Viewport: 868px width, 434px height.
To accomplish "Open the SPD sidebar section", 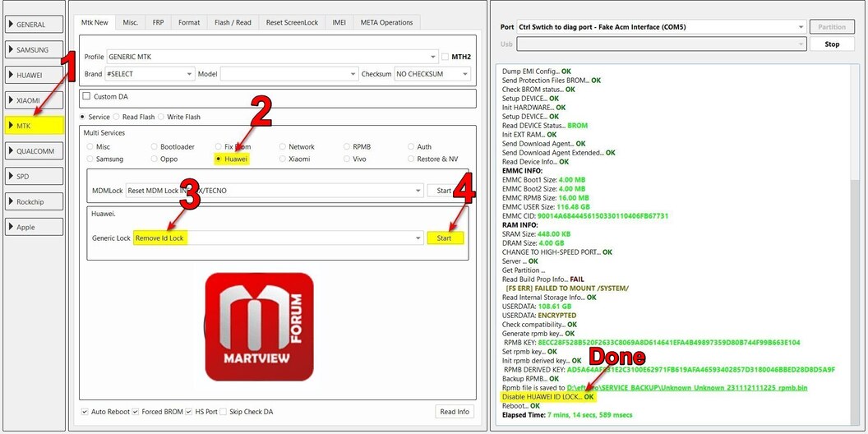I will tap(34, 177).
